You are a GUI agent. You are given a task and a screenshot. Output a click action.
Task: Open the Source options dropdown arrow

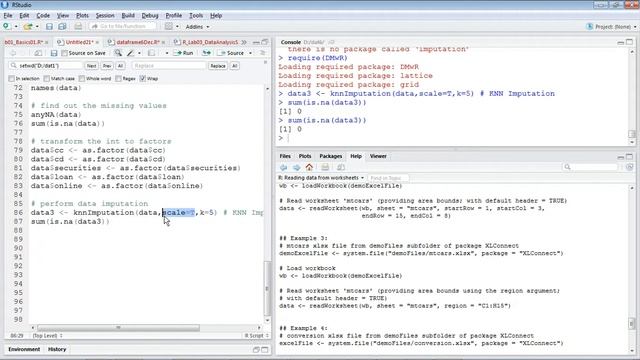click(250, 53)
